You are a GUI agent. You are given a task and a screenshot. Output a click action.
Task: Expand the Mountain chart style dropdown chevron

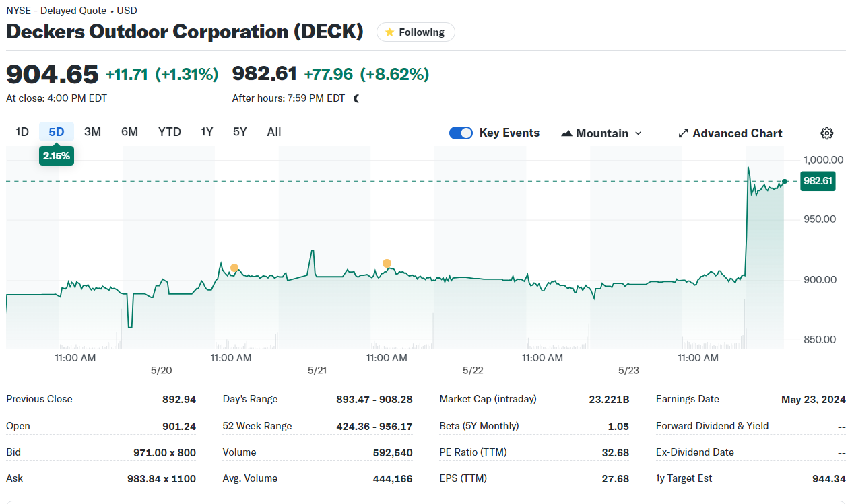click(639, 133)
